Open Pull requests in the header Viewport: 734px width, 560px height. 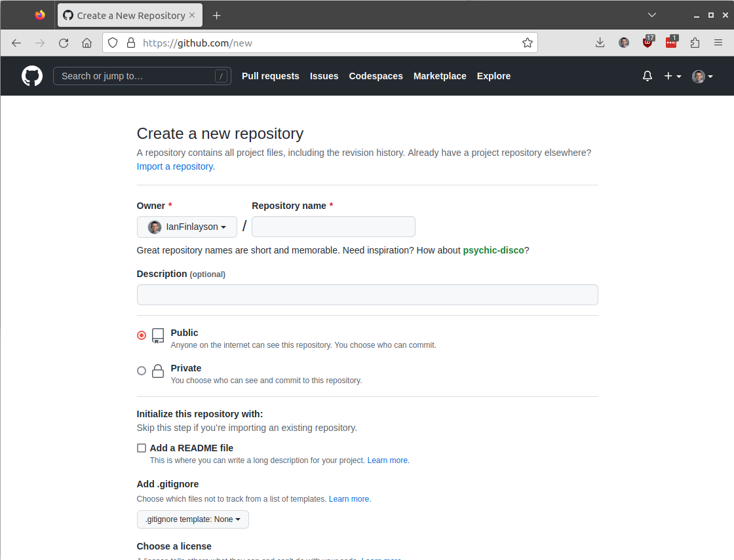click(270, 76)
